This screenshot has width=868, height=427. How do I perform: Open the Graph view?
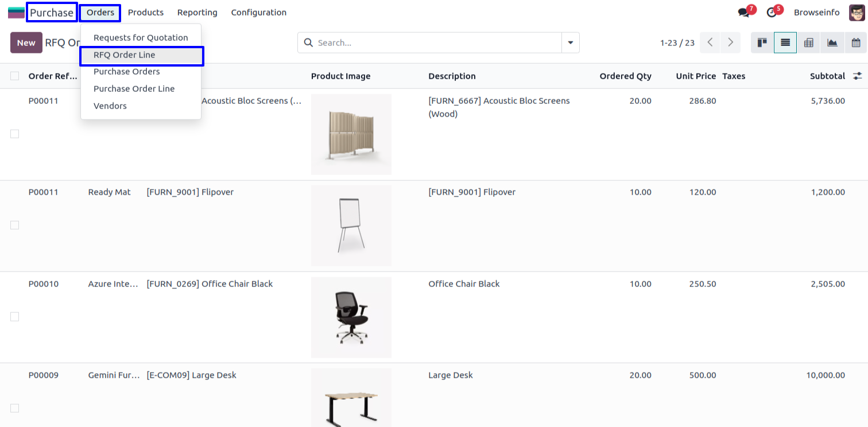pyautogui.click(x=832, y=42)
